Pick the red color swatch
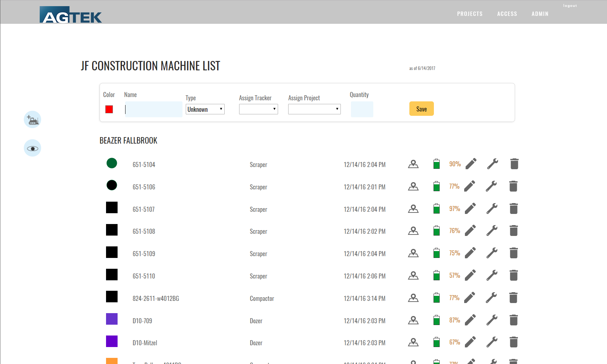The image size is (607, 364). pyautogui.click(x=109, y=109)
